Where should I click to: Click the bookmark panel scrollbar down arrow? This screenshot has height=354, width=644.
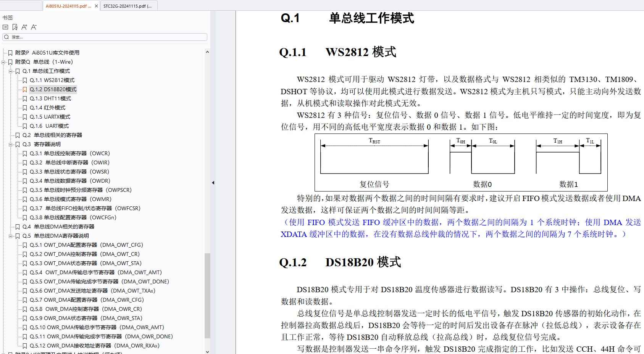pyautogui.click(x=207, y=351)
